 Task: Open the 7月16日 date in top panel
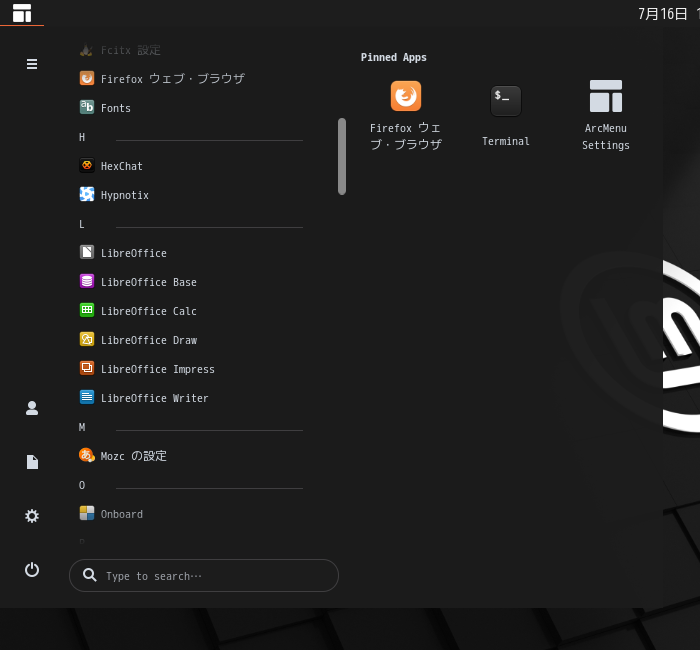[662, 14]
